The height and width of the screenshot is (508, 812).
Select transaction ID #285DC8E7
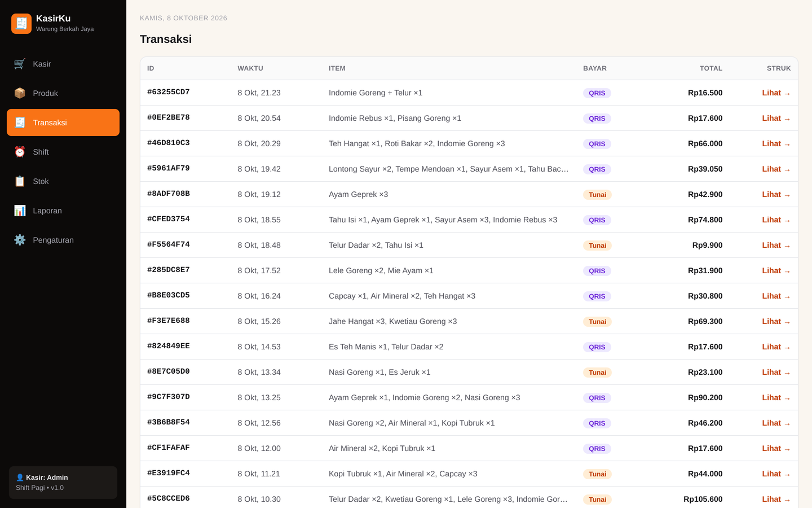[169, 270]
